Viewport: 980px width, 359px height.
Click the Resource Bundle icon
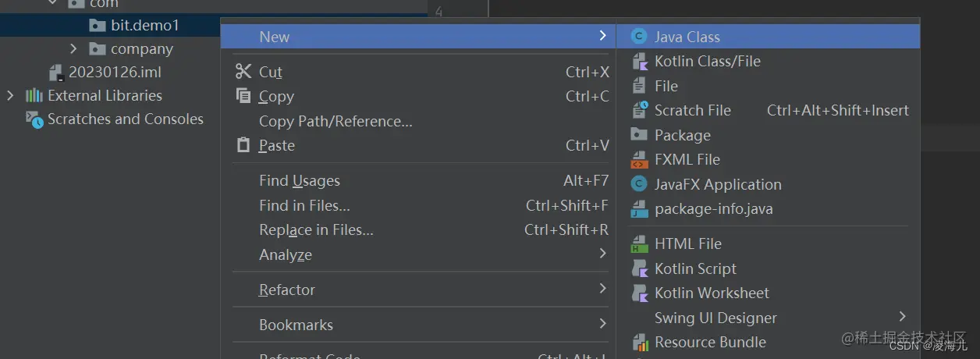[x=640, y=342]
